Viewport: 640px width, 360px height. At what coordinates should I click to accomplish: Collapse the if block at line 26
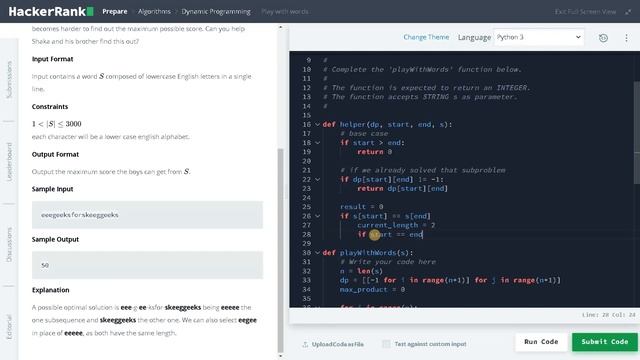317,216
